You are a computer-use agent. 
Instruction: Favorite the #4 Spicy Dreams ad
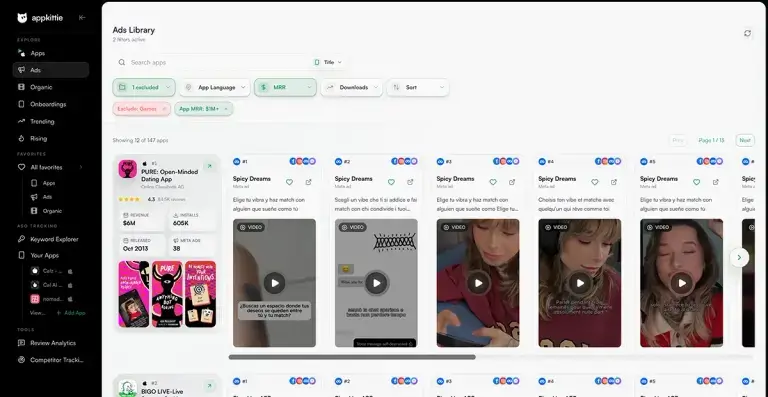595,182
